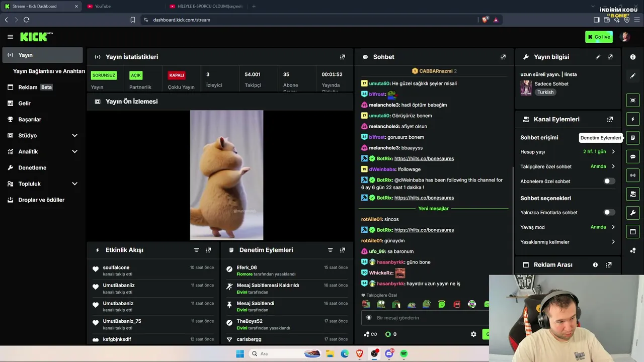Pop out the Yayın bilgisi panel
Image resolution: width=644 pixels, height=362 pixels.
pyautogui.click(x=610, y=57)
